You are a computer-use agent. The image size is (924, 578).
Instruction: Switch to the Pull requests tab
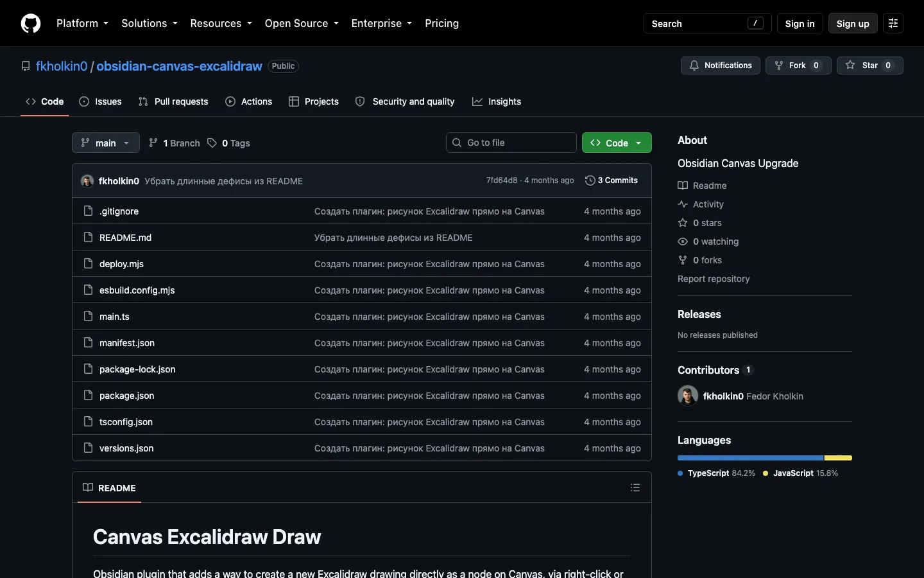point(173,101)
